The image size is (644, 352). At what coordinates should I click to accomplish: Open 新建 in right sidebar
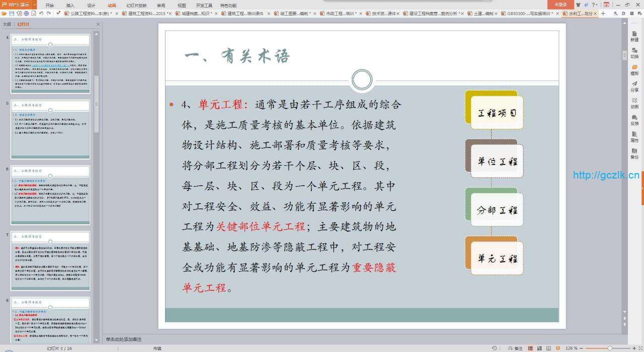pyautogui.click(x=634, y=36)
